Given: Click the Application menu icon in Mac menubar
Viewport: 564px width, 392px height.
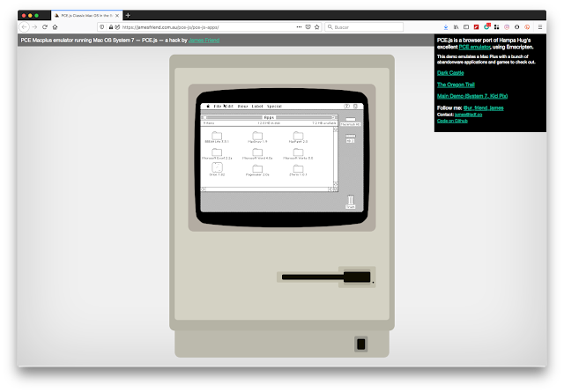Looking at the screenshot, I should [355, 107].
